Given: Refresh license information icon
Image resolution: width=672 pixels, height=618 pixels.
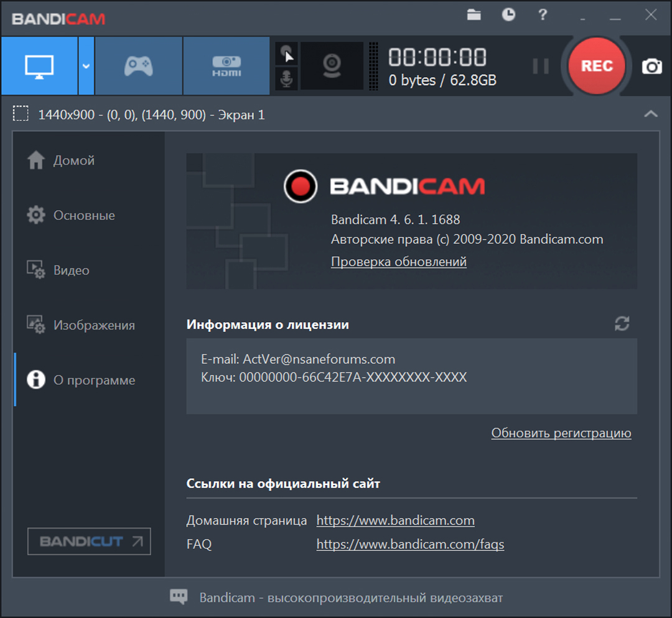Looking at the screenshot, I should tap(622, 324).
